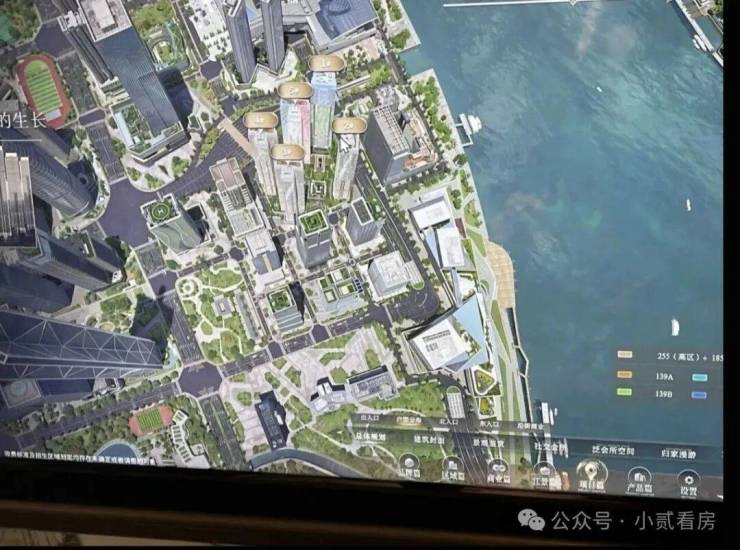Open the 设置 gear icon
740x550 pixels.
[x=688, y=482]
